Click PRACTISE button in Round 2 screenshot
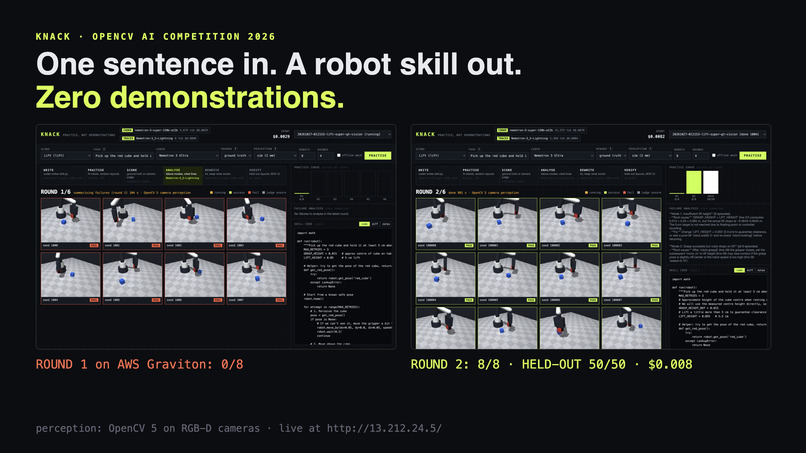The image size is (806, 453). 753,155
